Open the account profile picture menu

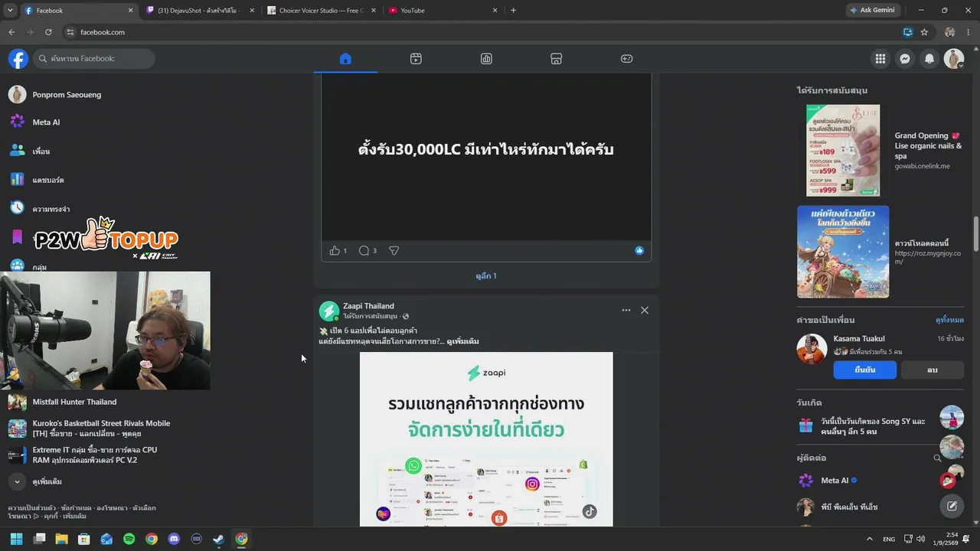pos(954,59)
